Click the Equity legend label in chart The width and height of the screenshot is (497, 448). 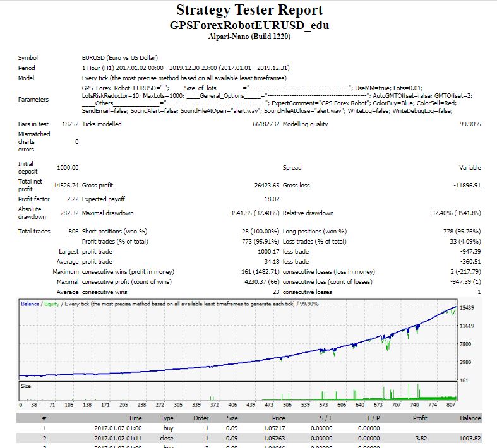pyautogui.click(x=52, y=304)
